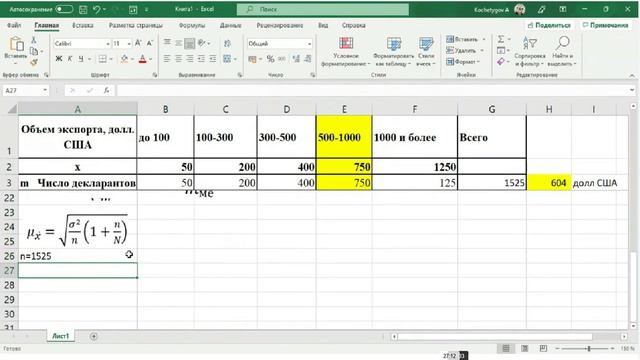Click the Clear eraser icon
The height and width of the screenshot is (360, 640).
[x=501, y=62]
